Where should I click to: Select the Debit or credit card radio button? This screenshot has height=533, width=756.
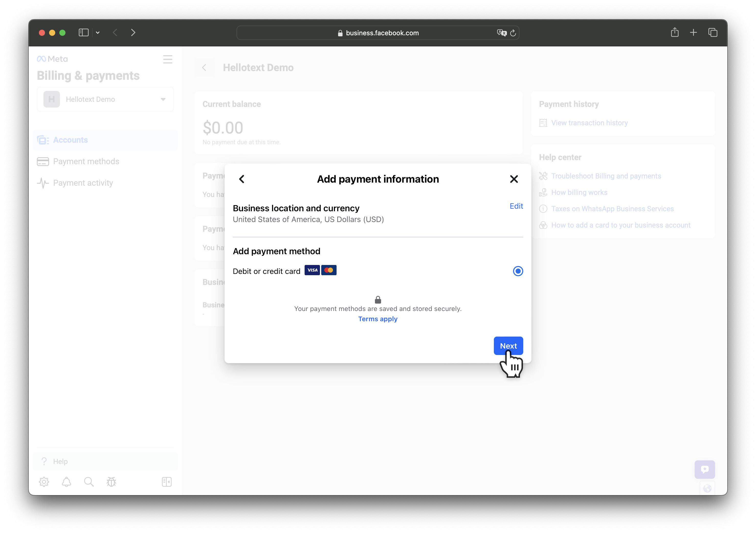coord(518,271)
